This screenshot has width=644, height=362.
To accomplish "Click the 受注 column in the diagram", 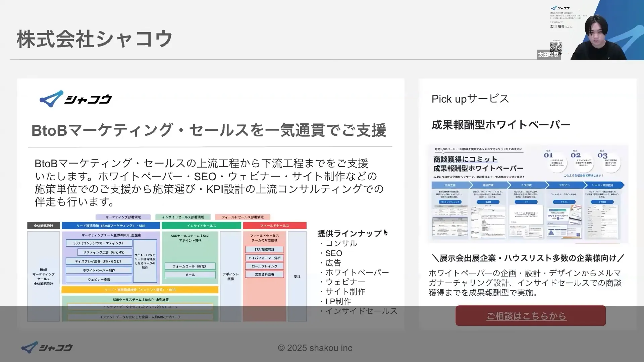I will 297,276.
